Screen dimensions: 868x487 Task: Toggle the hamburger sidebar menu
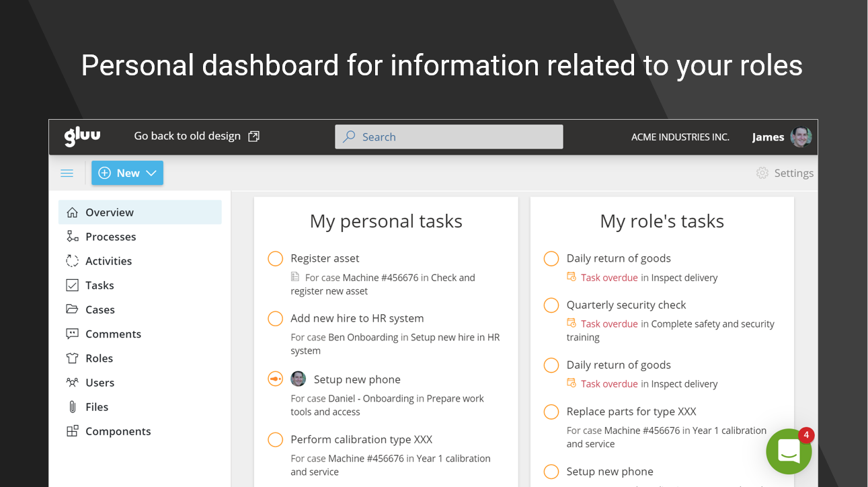click(67, 174)
